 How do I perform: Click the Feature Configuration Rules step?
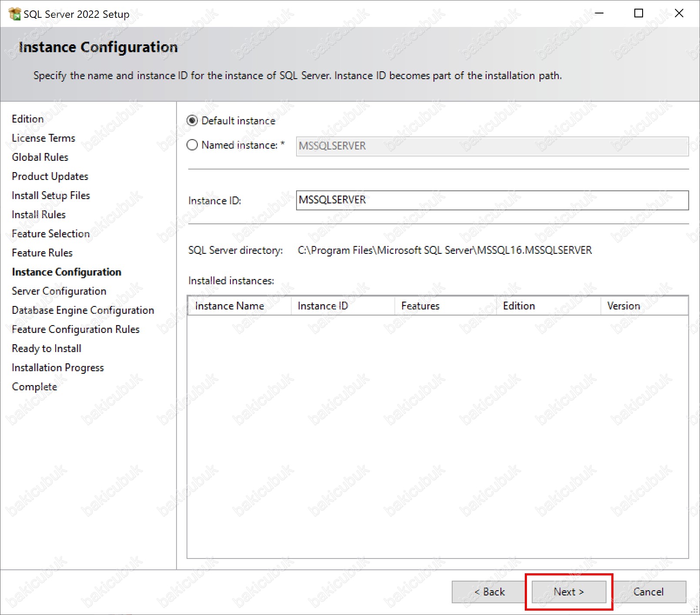pos(76,329)
